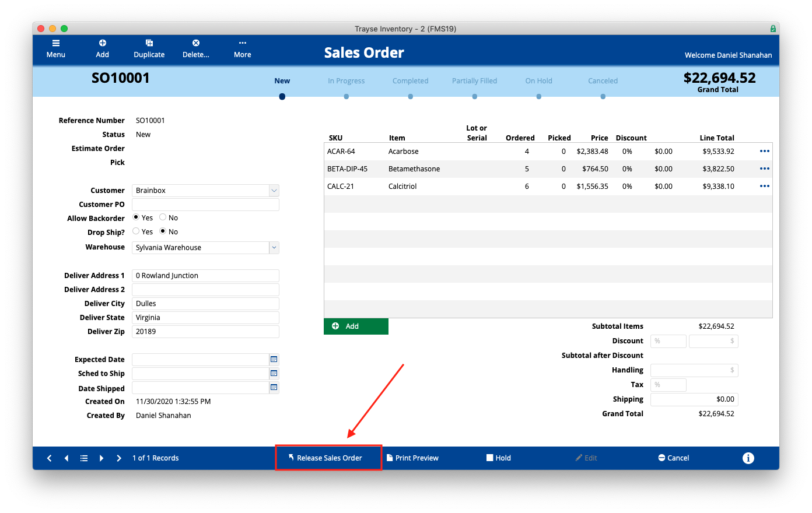The height and width of the screenshot is (513, 812).
Task: Expand the Warehouse dropdown arrow
Action: click(274, 248)
